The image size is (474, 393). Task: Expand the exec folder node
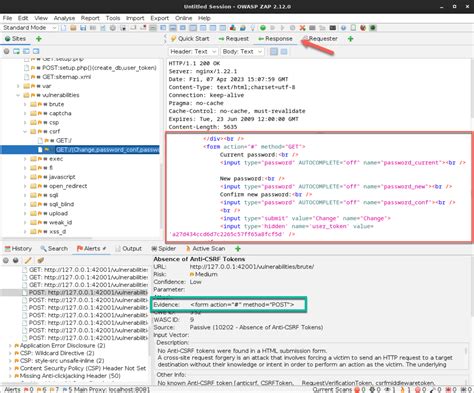click(x=25, y=159)
